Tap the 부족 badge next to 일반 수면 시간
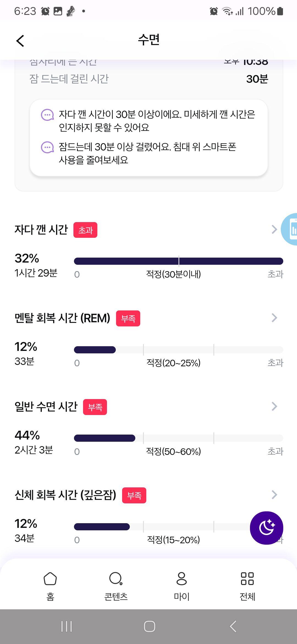Screen dimensions: 297x644 (x=95, y=407)
